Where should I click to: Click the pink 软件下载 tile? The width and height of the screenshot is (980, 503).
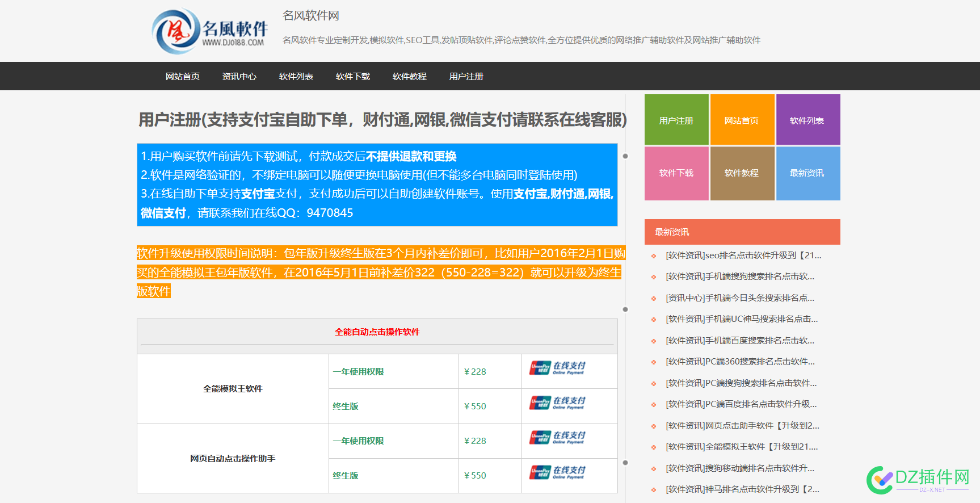(x=676, y=173)
